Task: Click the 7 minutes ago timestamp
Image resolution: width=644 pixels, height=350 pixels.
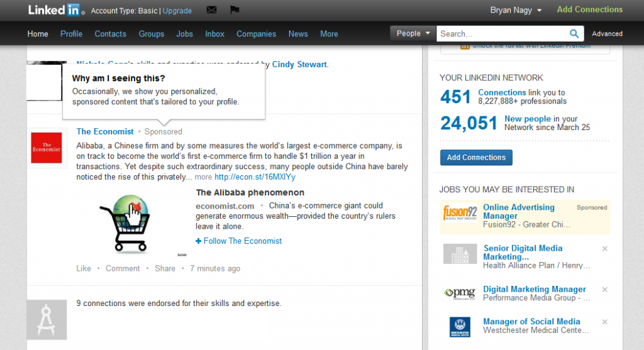Action: (x=215, y=268)
